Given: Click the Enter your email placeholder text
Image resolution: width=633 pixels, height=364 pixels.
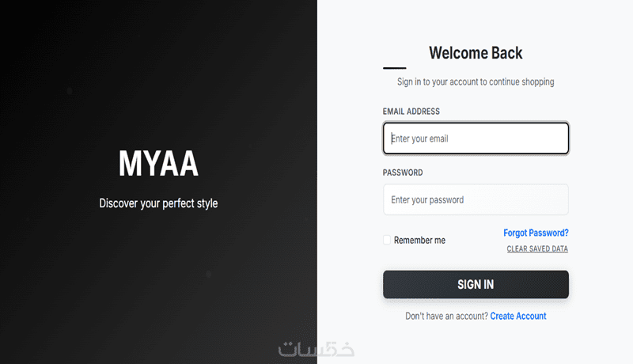Looking at the screenshot, I should pyautogui.click(x=420, y=138).
